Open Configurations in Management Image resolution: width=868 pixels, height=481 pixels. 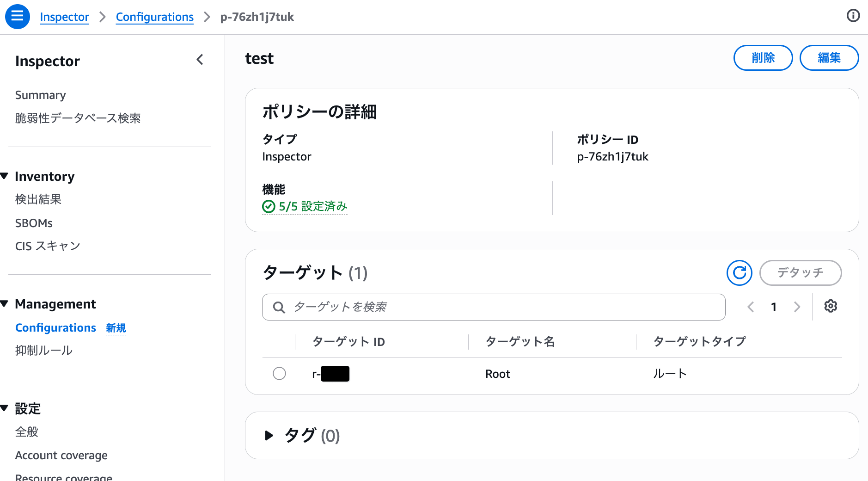tap(55, 327)
